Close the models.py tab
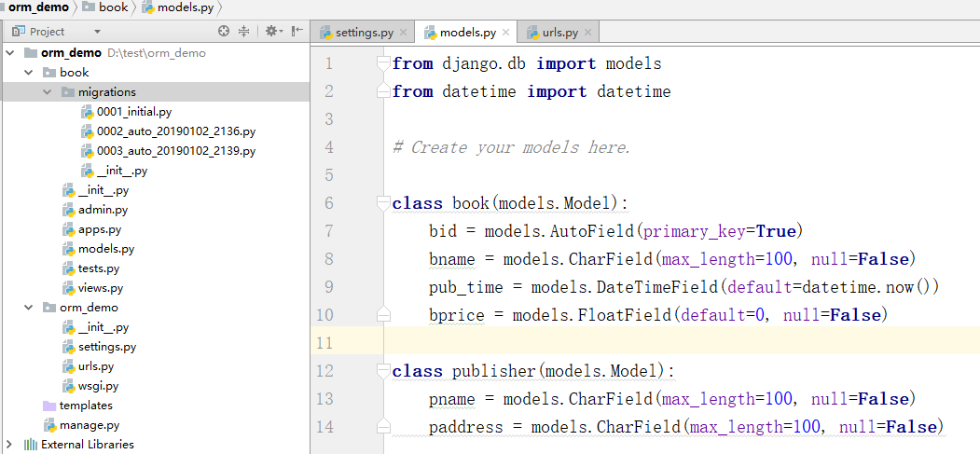The image size is (980, 454). [505, 33]
